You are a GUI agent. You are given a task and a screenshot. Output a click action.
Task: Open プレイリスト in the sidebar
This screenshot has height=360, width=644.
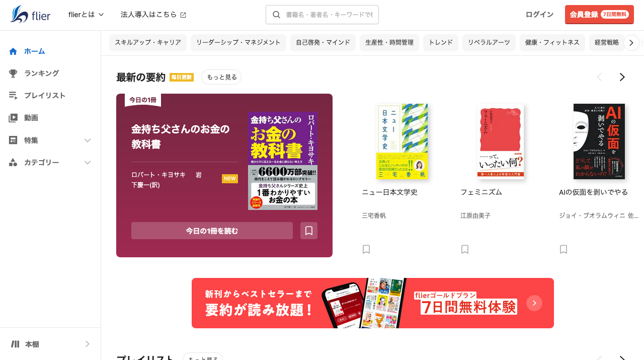click(x=50, y=96)
